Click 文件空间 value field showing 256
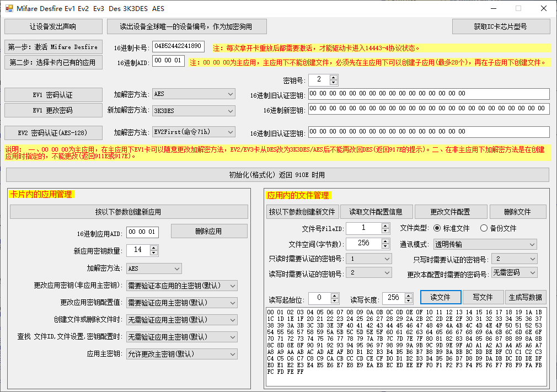The height and width of the screenshot is (392, 557). point(364,244)
